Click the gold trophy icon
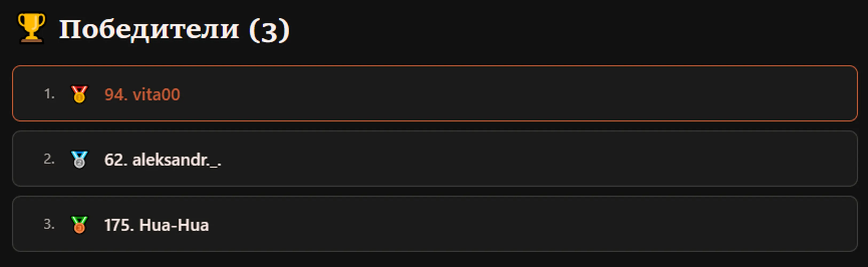The width and height of the screenshot is (868, 267). [31, 28]
